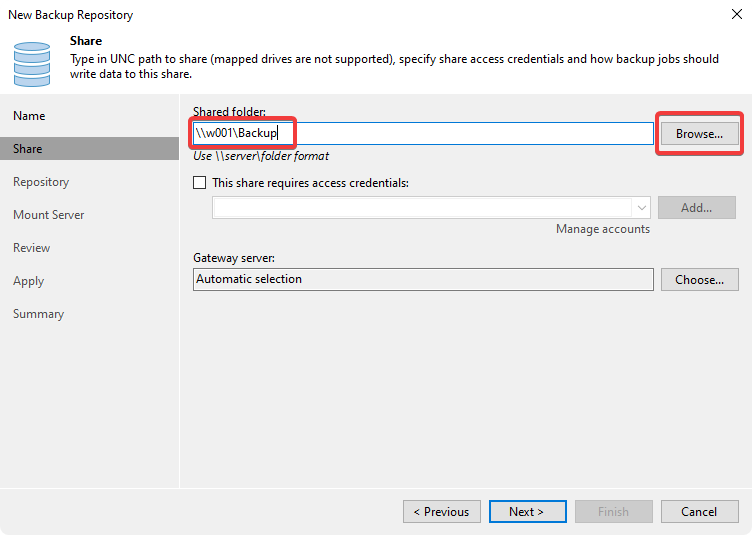Open the Repository step in sidebar
The height and width of the screenshot is (535, 752).
pos(41,182)
